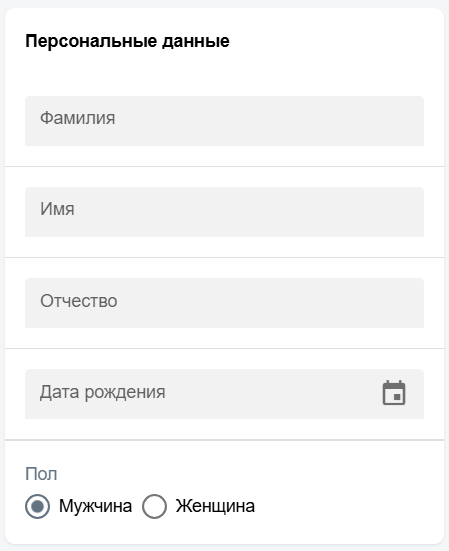Click the Женщина text label
Screen dimensions: 449x551
pos(215,506)
